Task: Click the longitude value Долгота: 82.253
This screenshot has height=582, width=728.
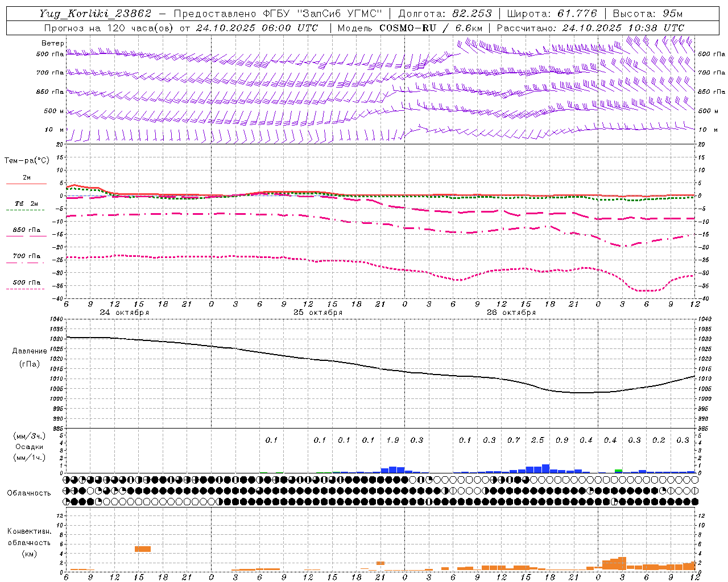Action: 445,14
